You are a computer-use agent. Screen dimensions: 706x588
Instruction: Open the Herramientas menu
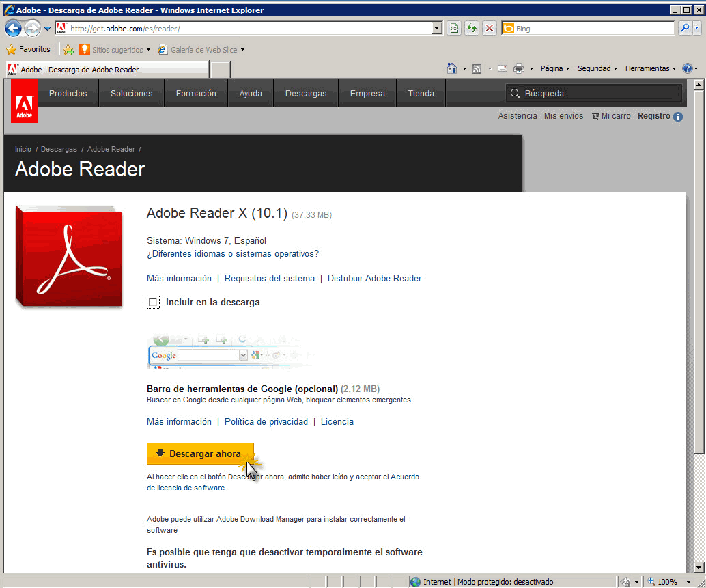(651, 68)
